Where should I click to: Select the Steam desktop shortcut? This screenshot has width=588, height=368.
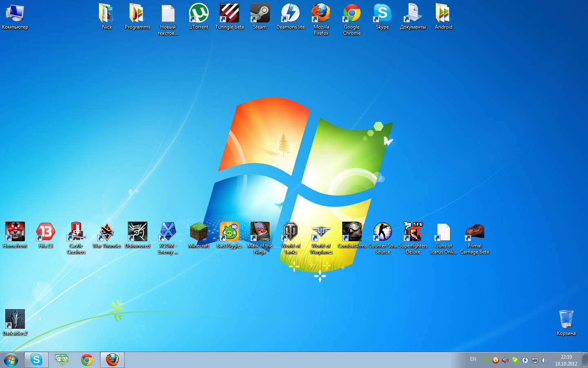click(x=260, y=16)
